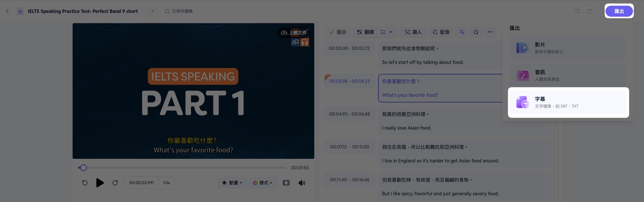Click 上載文件 upload button on video
Viewport: 644px width, 202px height.
pos(294,33)
